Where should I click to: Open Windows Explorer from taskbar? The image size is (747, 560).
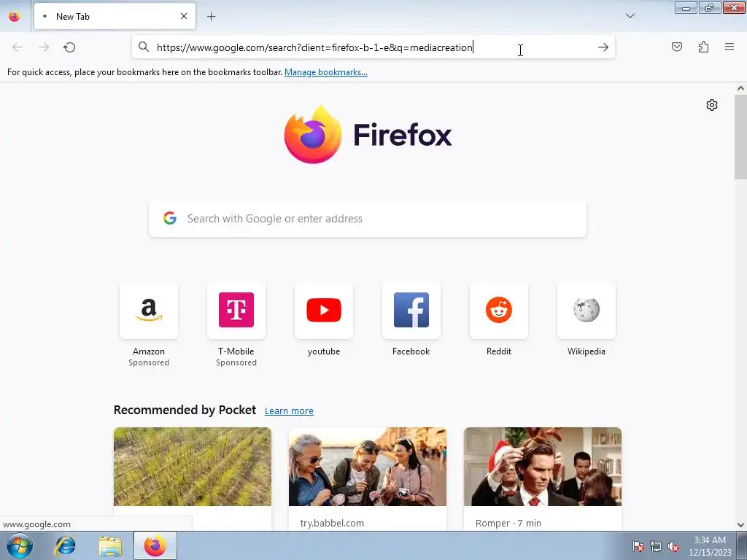110,546
